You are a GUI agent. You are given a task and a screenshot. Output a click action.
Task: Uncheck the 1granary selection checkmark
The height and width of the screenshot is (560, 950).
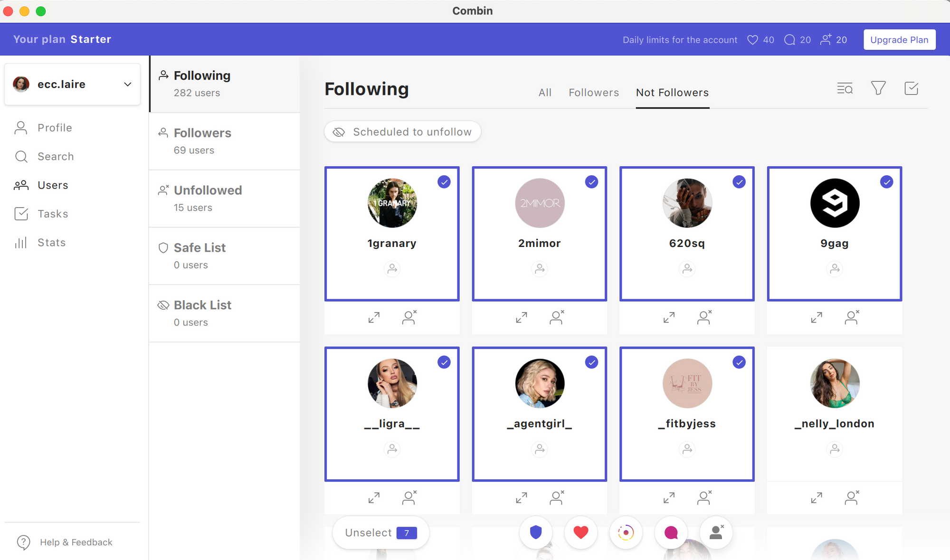click(444, 182)
